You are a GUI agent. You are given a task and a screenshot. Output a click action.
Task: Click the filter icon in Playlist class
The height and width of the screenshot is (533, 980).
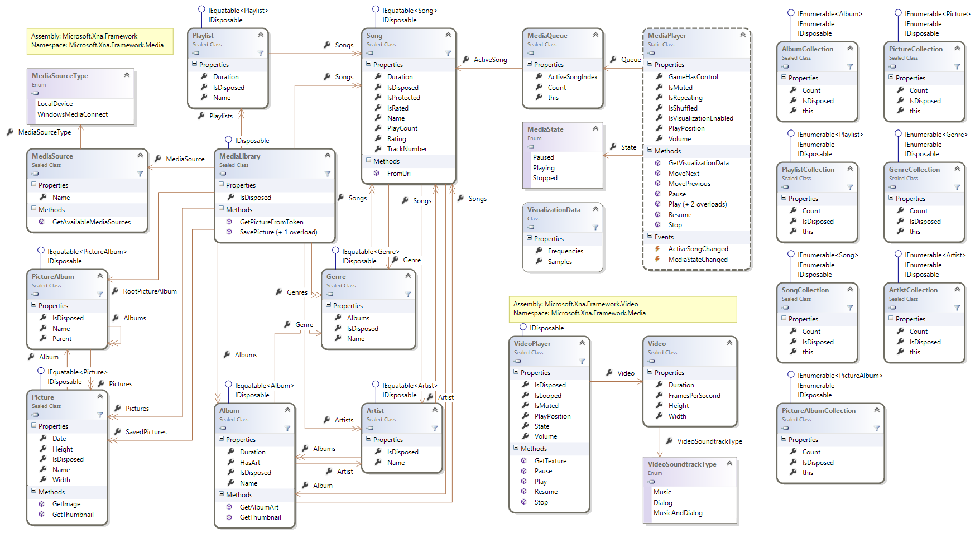[x=261, y=54]
